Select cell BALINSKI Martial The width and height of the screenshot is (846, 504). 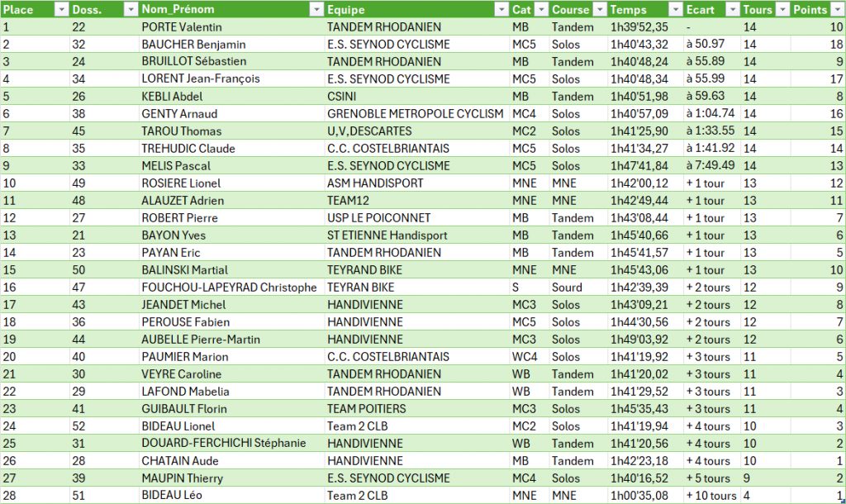click(x=232, y=270)
